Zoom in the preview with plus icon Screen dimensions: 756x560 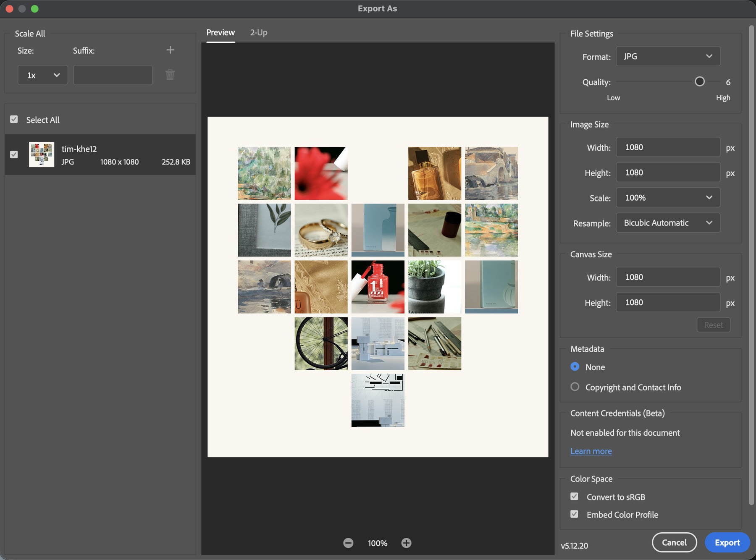(x=406, y=543)
